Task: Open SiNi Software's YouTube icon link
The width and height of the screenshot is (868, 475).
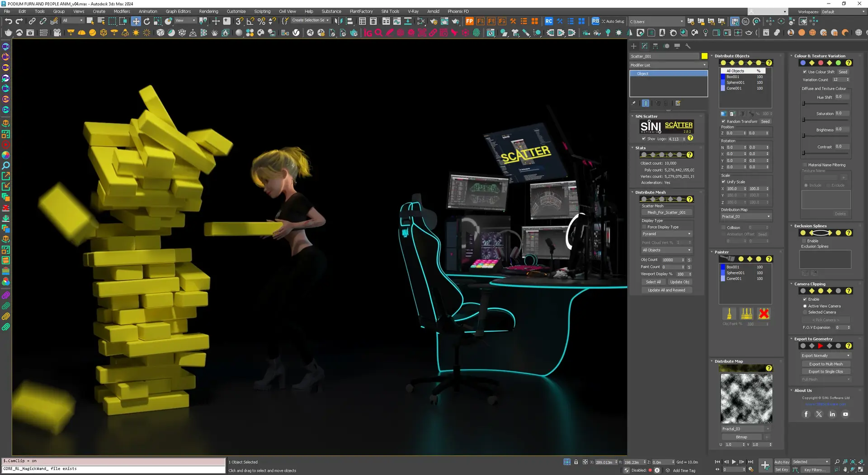Action: click(845, 414)
